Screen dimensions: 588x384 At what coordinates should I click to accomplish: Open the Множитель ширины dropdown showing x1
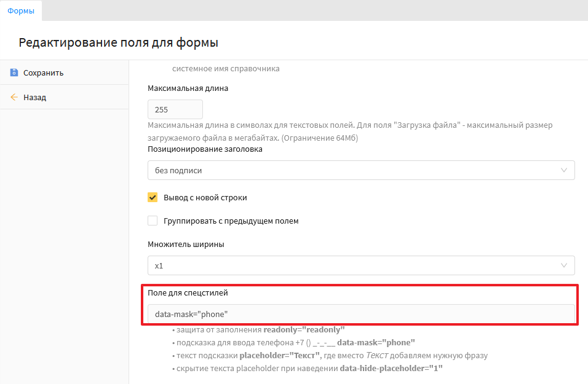(x=361, y=265)
